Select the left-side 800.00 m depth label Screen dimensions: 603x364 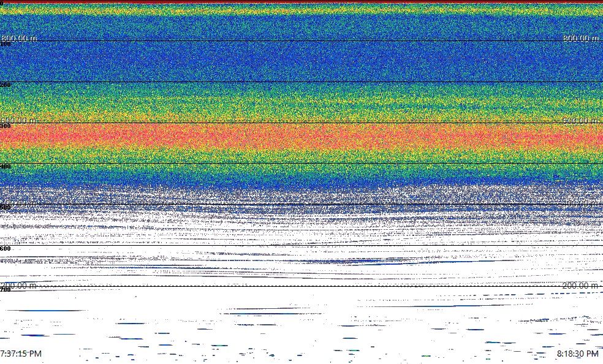point(18,38)
